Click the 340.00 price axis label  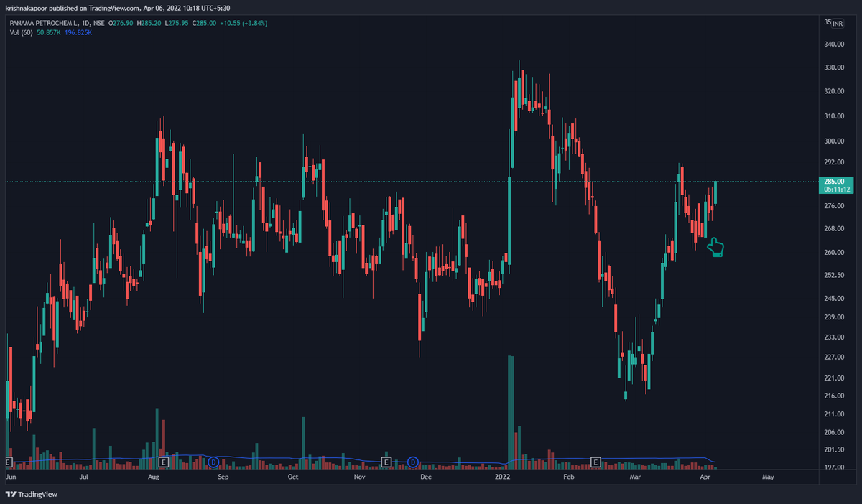tap(834, 45)
